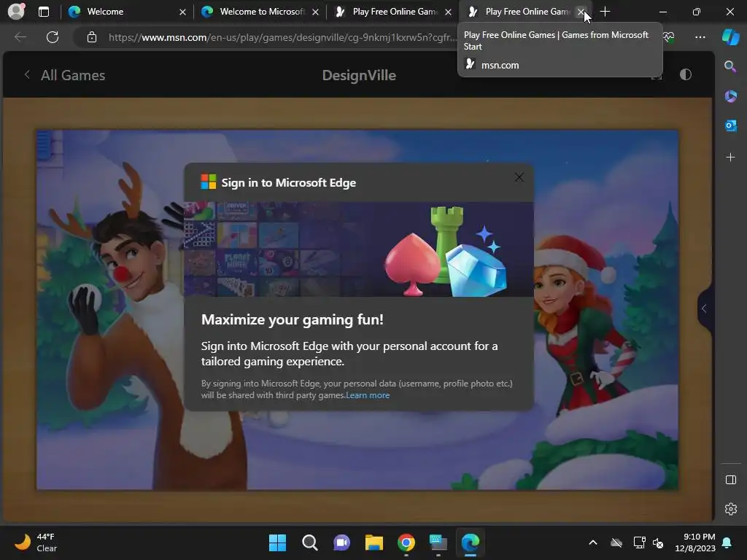Screen dimensions: 747x560
Task: Open a new tab with plus button
Action: pyautogui.click(x=605, y=12)
